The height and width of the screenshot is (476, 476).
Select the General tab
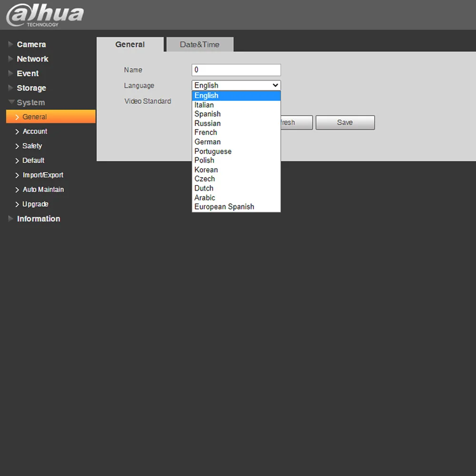pyautogui.click(x=130, y=45)
